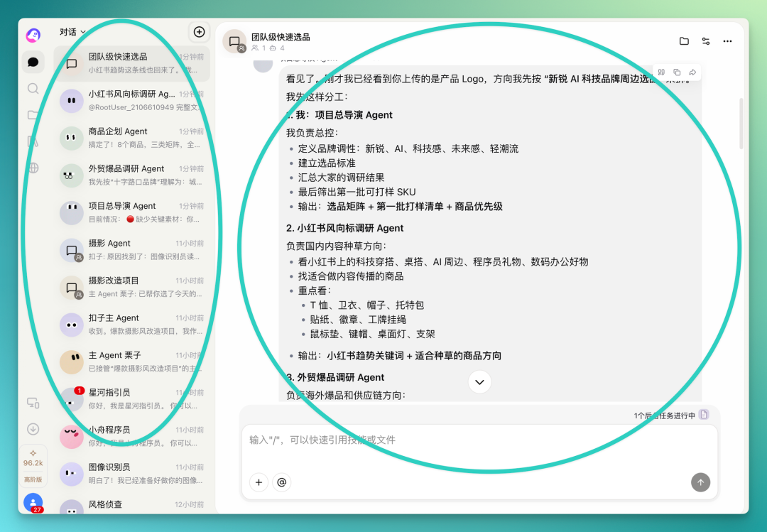Image resolution: width=767 pixels, height=532 pixels.
Task: Open the devices icon in left sidebar
Action: [33, 403]
